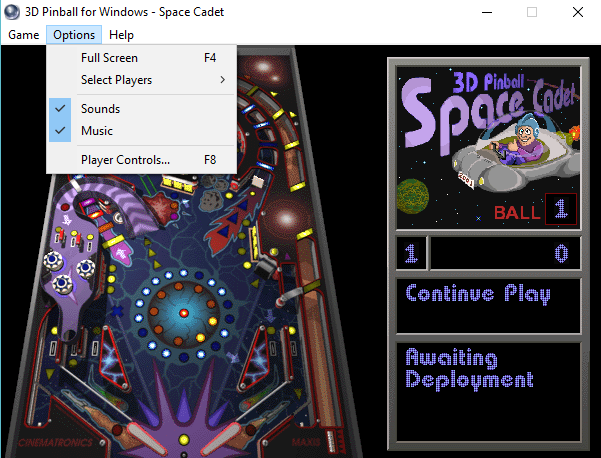Disable the Sounds option
Viewport: 601px width, 458px height.
click(100, 109)
